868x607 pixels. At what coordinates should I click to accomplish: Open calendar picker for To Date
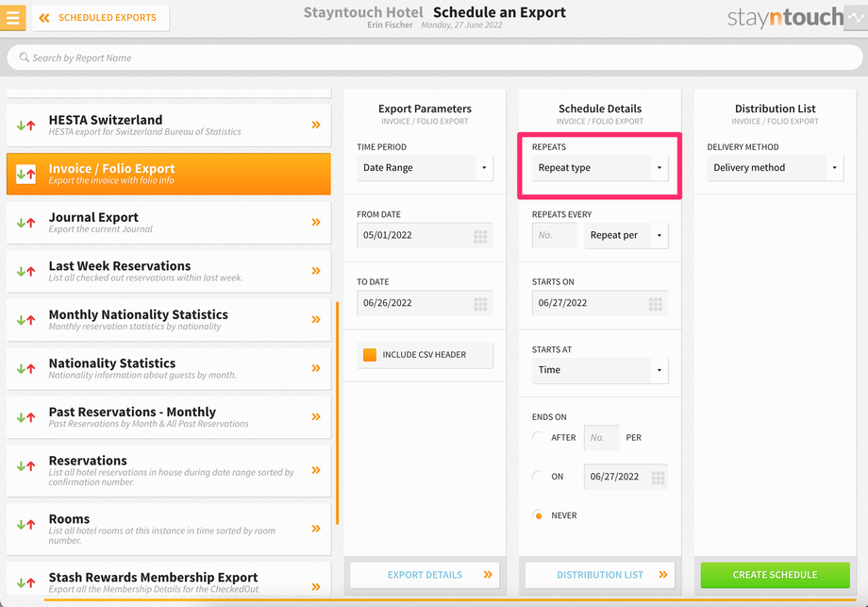480,304
